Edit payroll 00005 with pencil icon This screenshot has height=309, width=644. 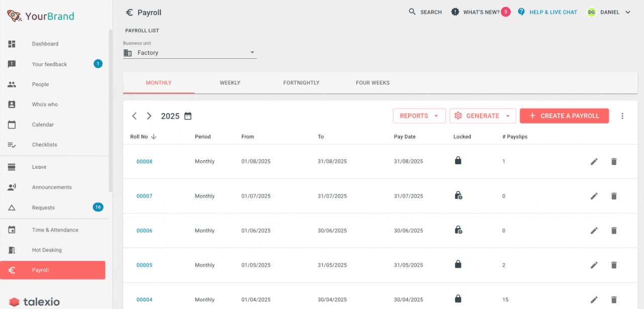594,265
